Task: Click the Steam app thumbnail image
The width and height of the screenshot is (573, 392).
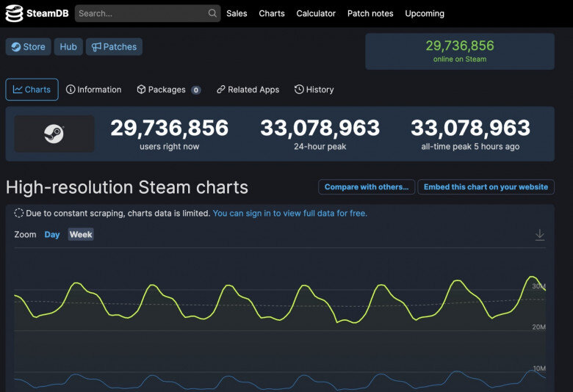Action: pyautogui.click(x=54, y=134)
